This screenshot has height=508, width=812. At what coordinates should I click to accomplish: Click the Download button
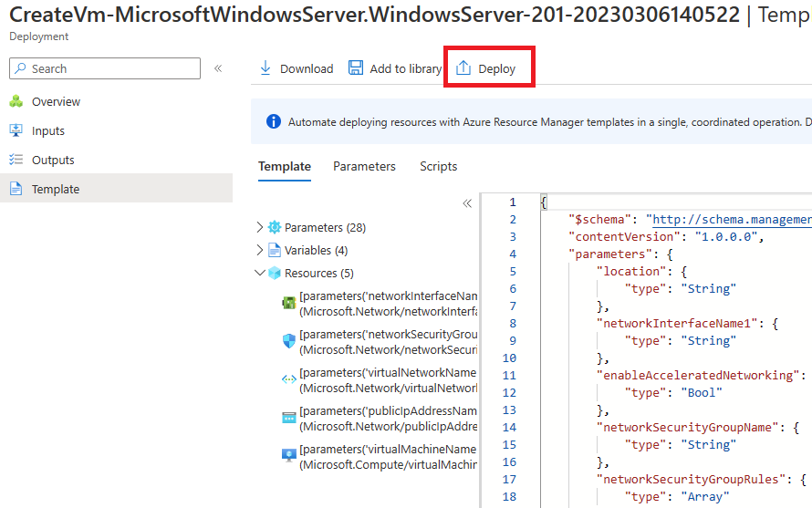click(297, 68)
